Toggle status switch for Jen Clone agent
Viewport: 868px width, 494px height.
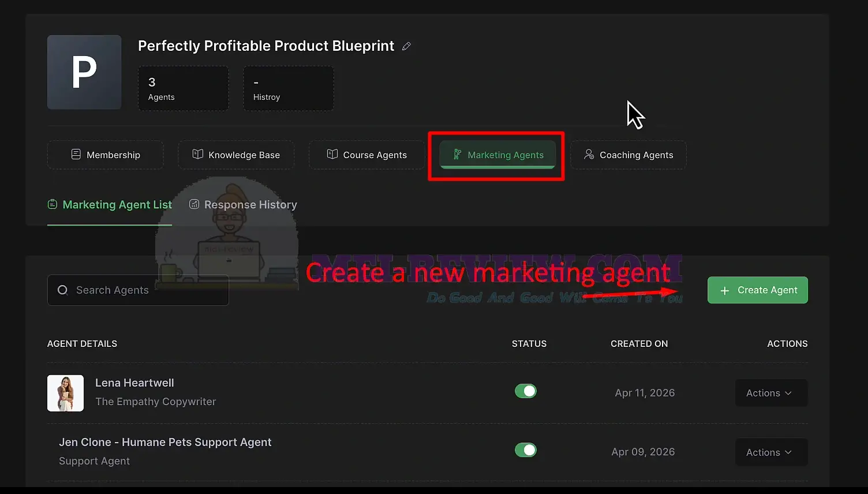(x=526, y=450)
